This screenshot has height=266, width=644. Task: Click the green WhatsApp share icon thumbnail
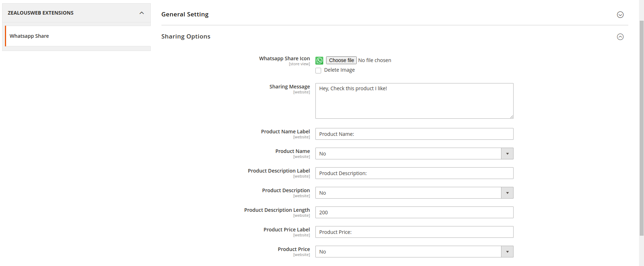coord(319,61)
